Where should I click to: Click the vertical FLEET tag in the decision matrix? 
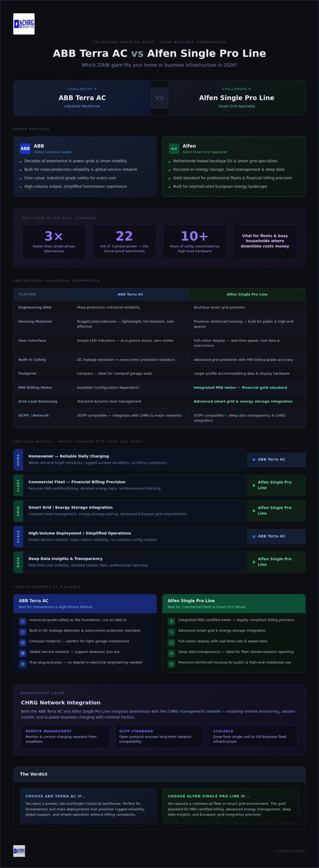coord(18,485)
